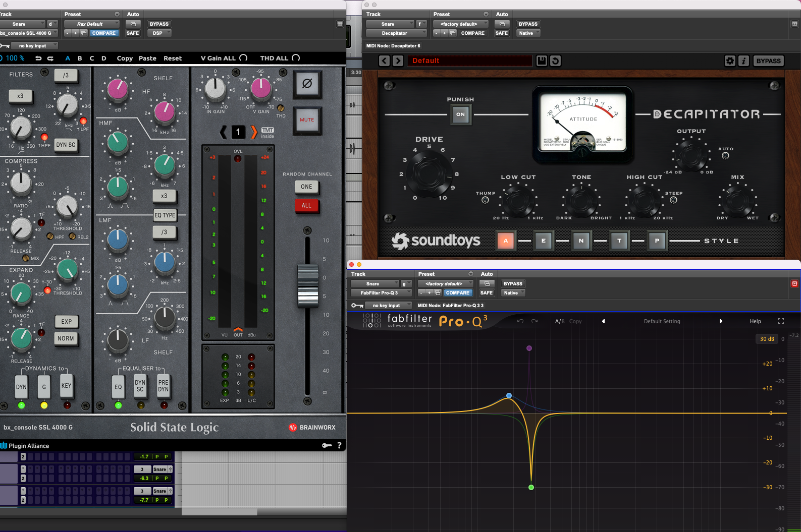Toggle the Decapitator PUNISH ON button

click(x=460, y=114)
